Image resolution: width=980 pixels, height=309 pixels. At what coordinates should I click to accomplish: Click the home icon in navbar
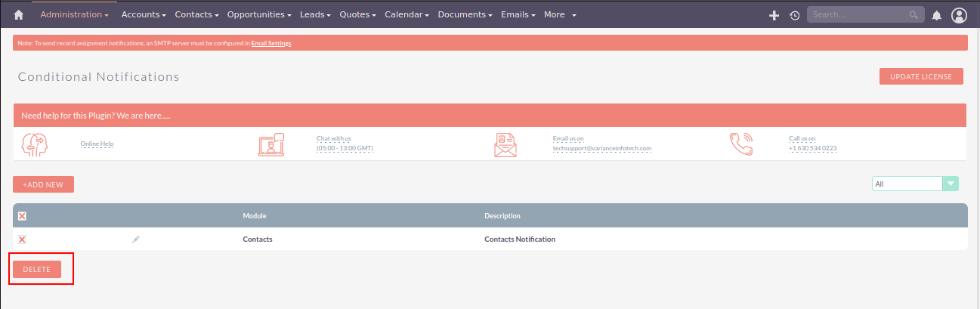click(x=19, y=15)
